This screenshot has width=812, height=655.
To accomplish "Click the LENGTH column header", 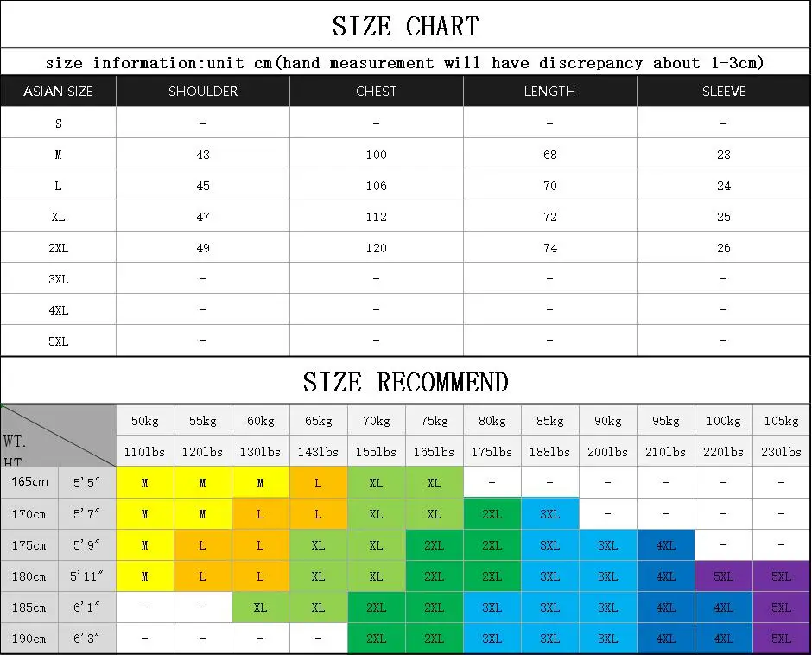I will (x=550, y=92).
